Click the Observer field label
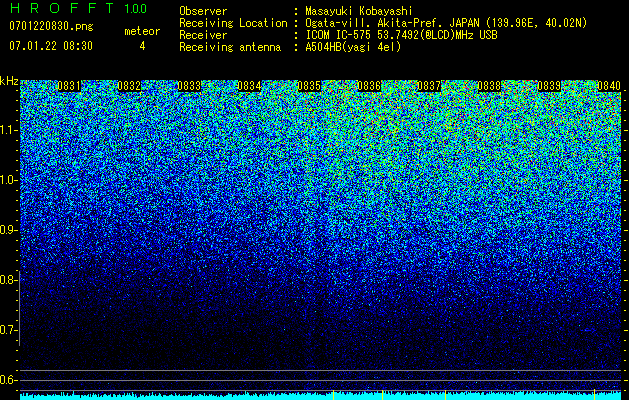Image resolution: width=629 pixels, height=400 pixels. [203, 11]
